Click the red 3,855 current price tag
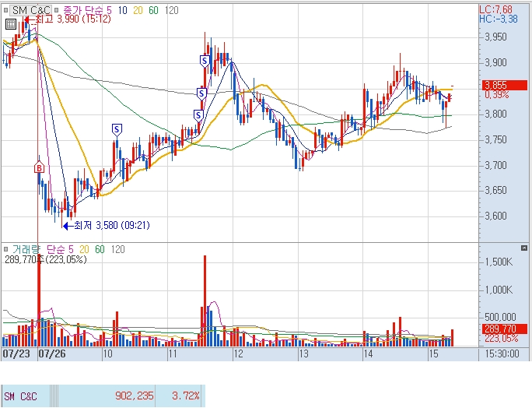Image resolution: width=532 pixels, height=408 pixels. (505, 85)
